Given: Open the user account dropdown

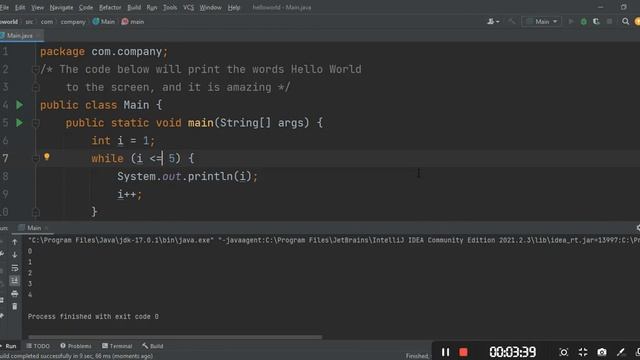Looking at the screenshot, I should click(493, 22).
